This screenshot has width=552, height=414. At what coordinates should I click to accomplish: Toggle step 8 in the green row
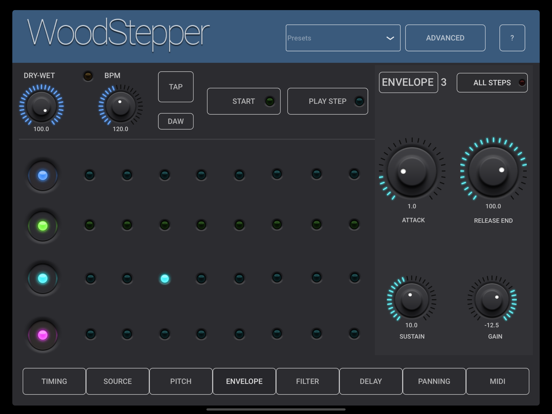(x=354, y=224)
